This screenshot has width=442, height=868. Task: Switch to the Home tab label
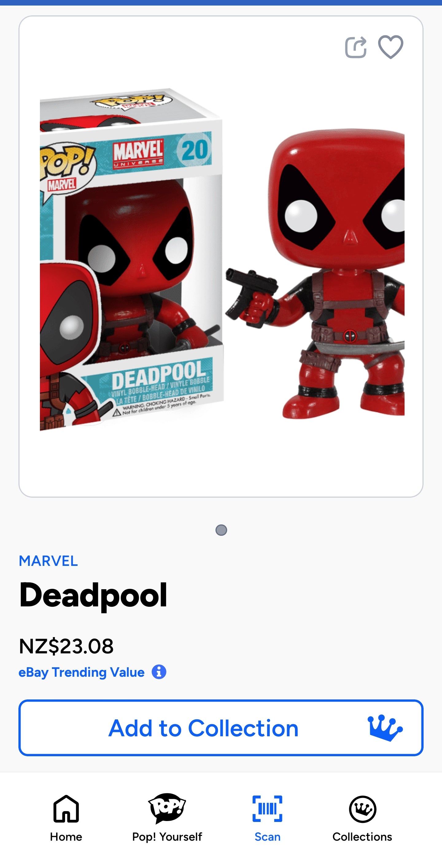(66, 837)
